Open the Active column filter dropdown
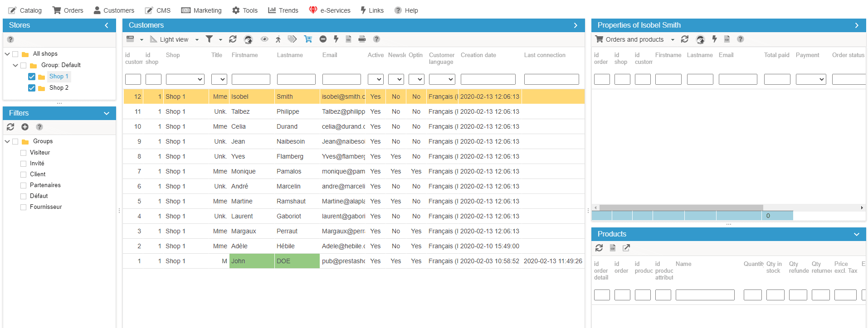The width and height of the screenshot is (868, 328). [375, 80]
